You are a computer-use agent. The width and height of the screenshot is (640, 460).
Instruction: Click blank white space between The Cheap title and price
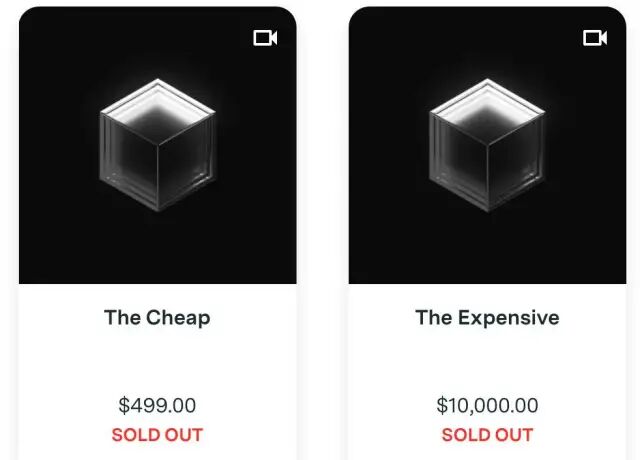pyautogui.click(x=158, y=362)
